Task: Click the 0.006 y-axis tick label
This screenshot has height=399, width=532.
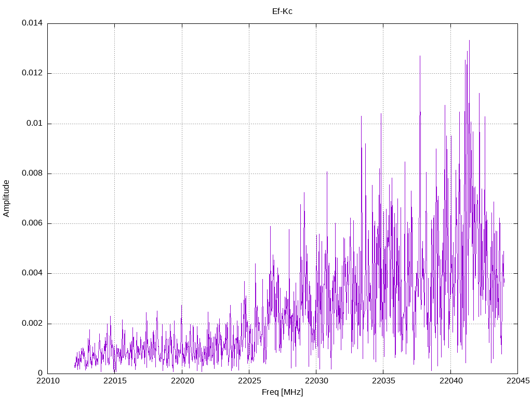Action: 32,223
